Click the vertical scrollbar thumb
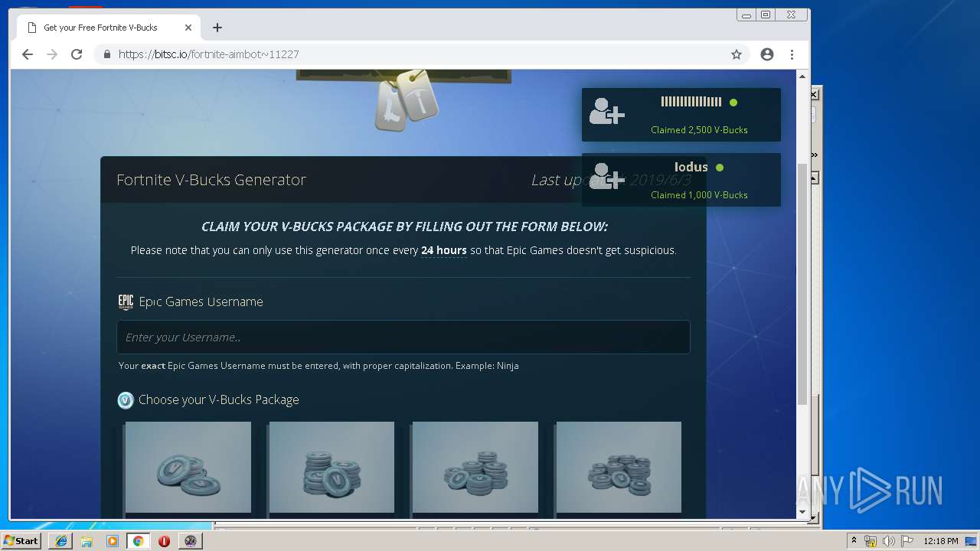 (x=802, y=283)
